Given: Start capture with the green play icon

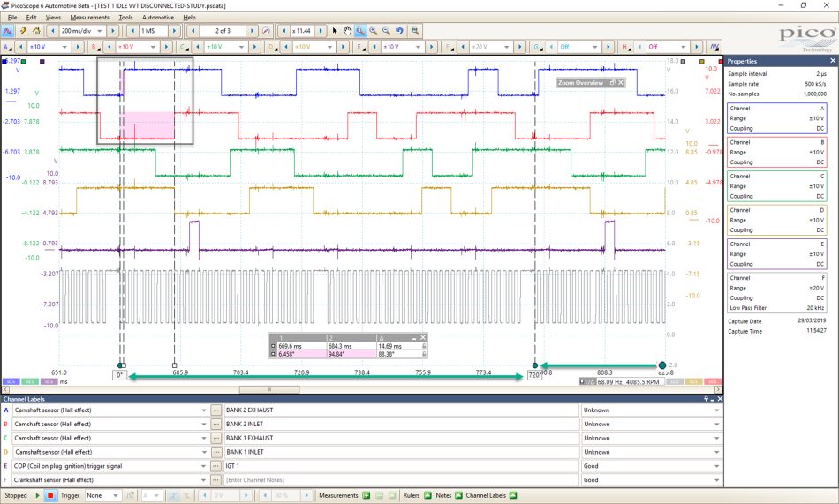Looking at the screenshot, I should coord(37,495).
